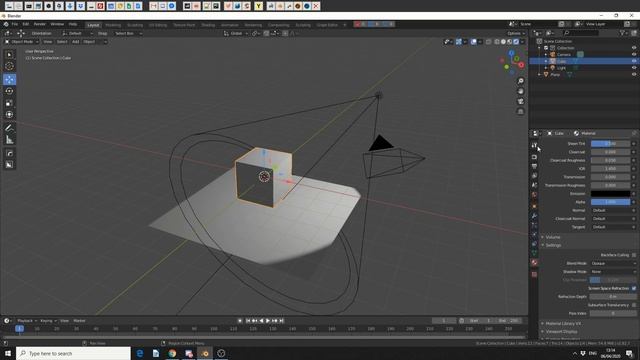
Task: Hide the Plane object via its eye icon
Action: [634, 74]
